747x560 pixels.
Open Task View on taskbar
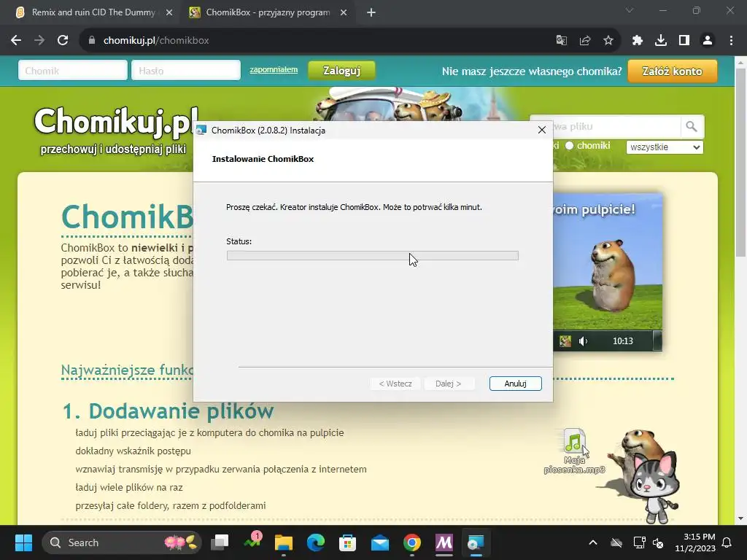[220, 542]
